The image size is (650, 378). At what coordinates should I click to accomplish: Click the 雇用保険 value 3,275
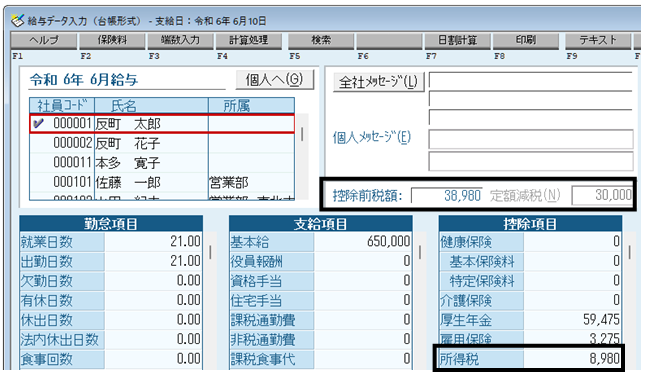click(x=572, y=338)
